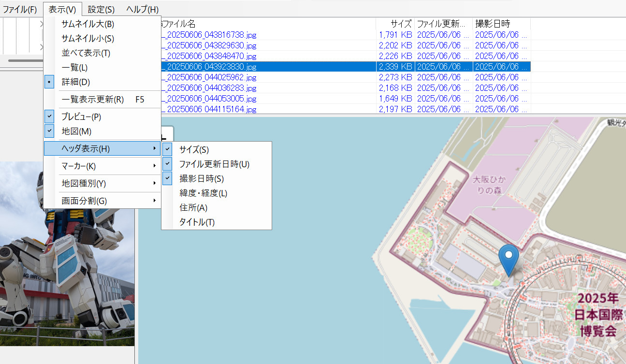This screenshot has width=626, height=364.
Task: Enable 住所(A) header column
Action: (x=193, y=208)
